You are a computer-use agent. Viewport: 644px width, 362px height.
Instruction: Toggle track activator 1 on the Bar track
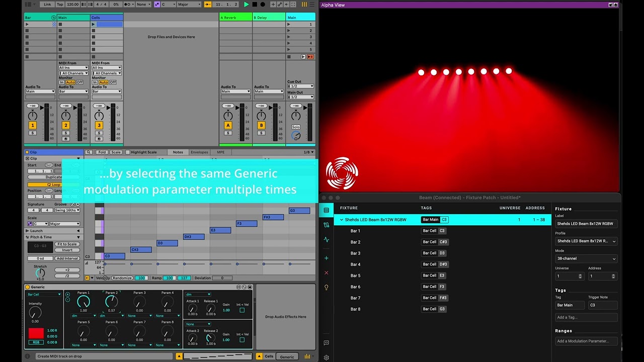[33, 125]
